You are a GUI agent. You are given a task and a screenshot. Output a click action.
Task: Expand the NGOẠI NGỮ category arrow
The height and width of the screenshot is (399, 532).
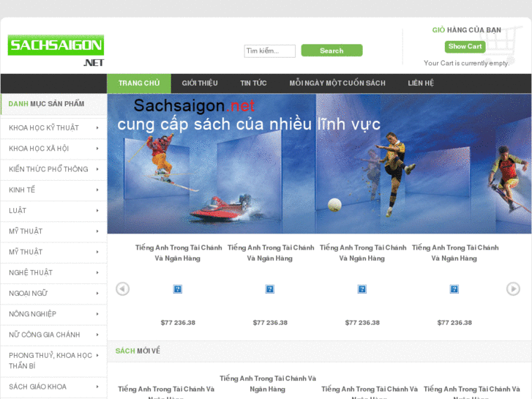click(x=97, y=294)
